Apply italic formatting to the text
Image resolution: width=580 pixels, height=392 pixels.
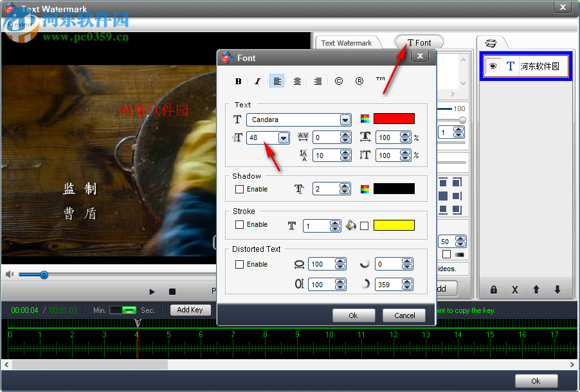pyautogui.click(x=257, y=81)
